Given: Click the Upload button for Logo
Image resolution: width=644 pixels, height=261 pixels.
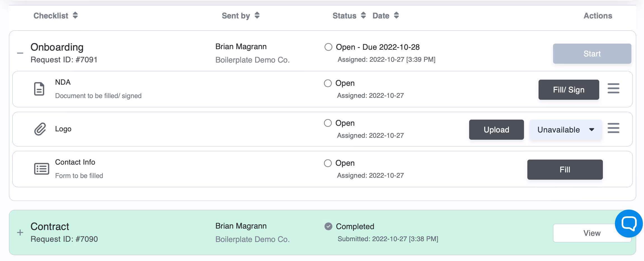Looking at the screenshot, I should point(497,130).
